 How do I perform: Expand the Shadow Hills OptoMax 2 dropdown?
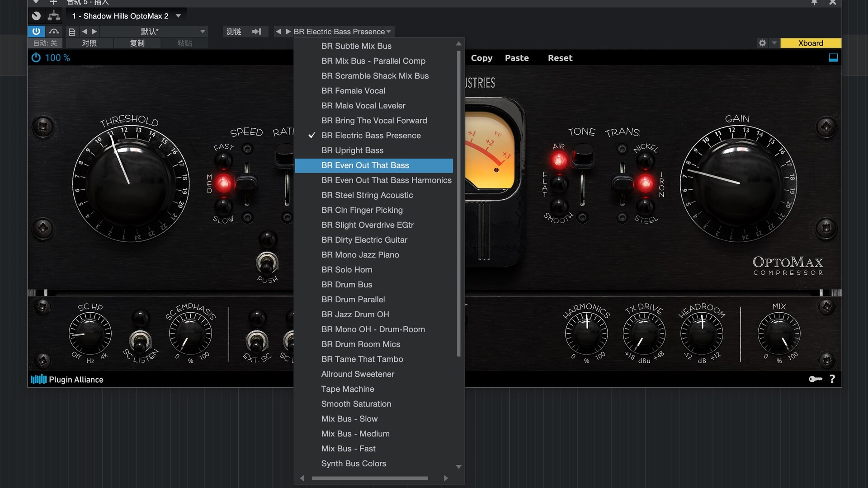click(x=178, y=16)
